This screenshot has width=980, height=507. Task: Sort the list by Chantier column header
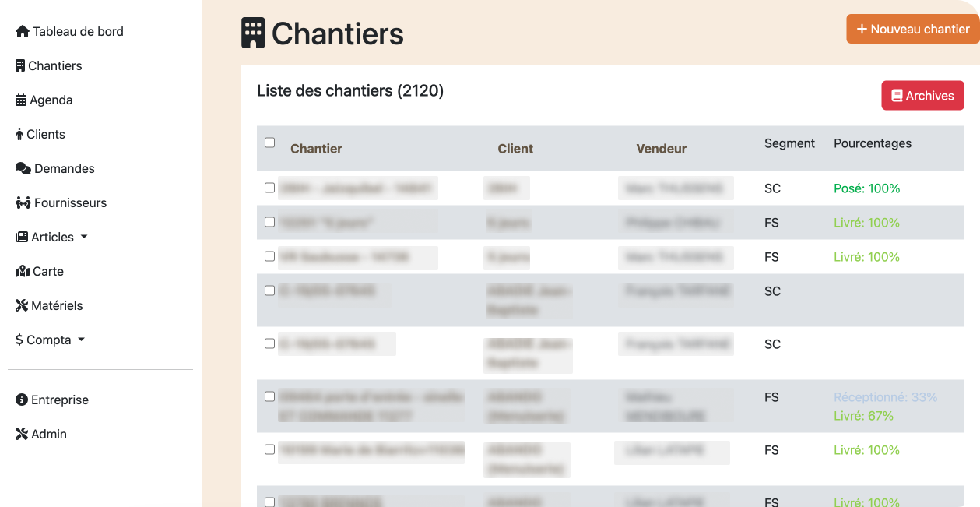(x=316, y=149)
